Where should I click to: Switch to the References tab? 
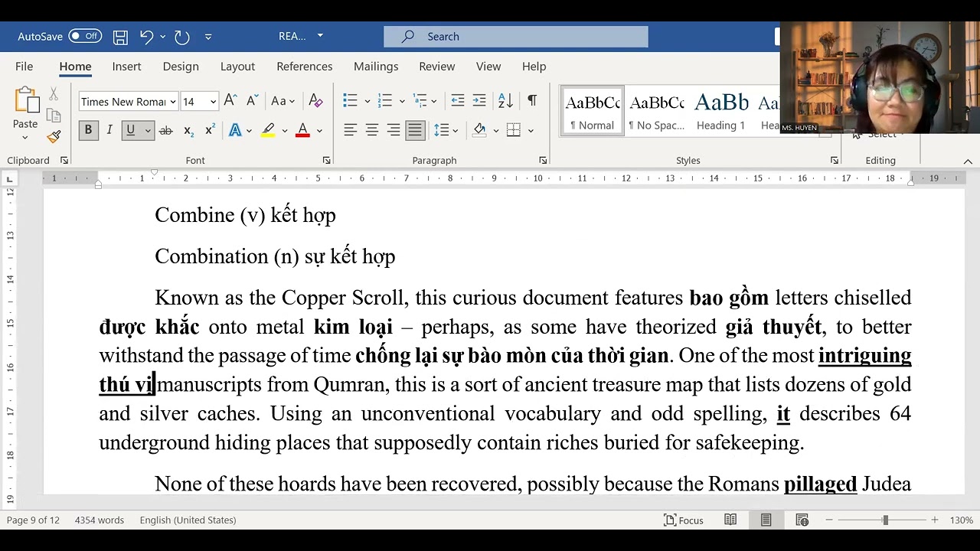pyautogui.click(x=305, y=67)
